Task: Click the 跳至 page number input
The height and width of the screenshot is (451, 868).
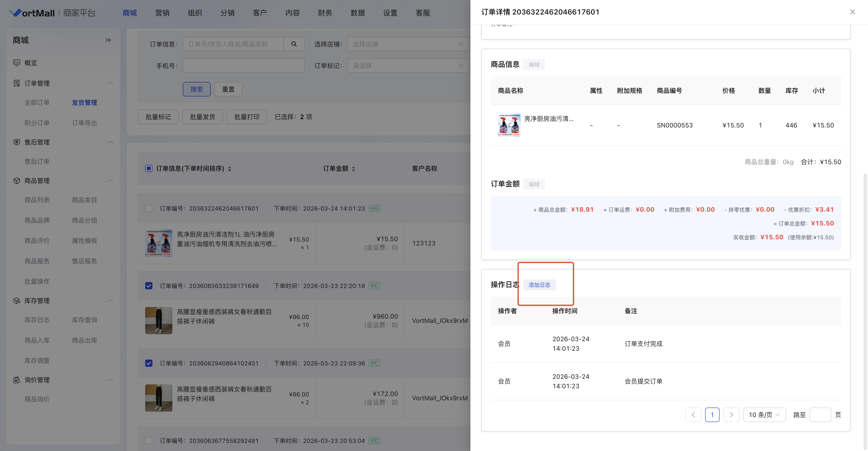Action: (x=820, y=415)
